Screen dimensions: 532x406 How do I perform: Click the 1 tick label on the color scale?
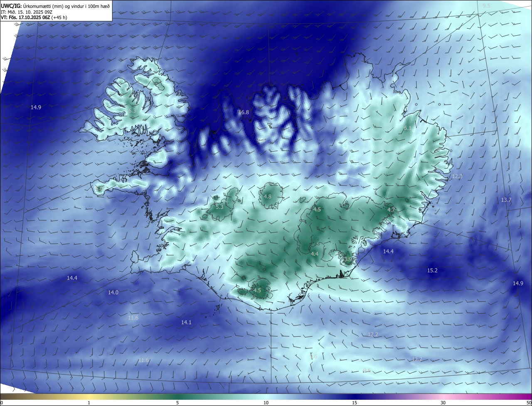pyautogui.click(x=89, y=403)
